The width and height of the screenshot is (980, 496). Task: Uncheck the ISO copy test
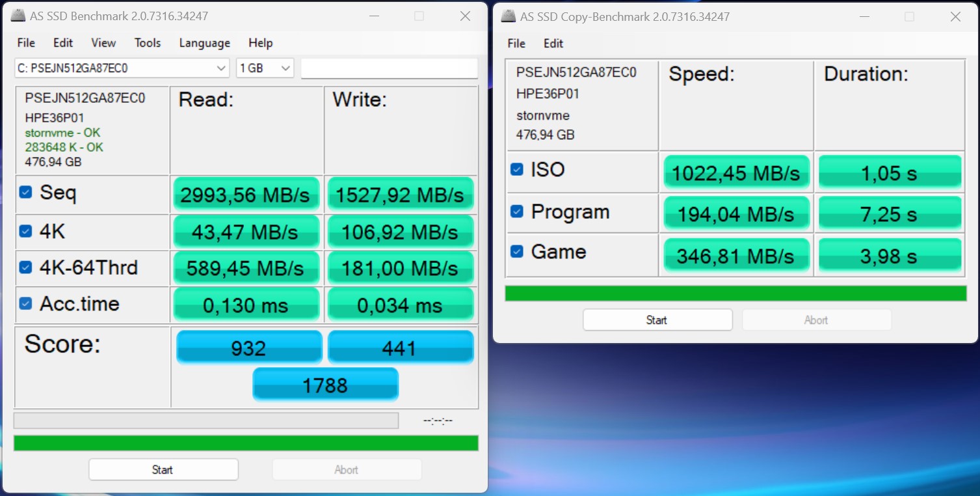pyautogui.click(x=517, y=169)
